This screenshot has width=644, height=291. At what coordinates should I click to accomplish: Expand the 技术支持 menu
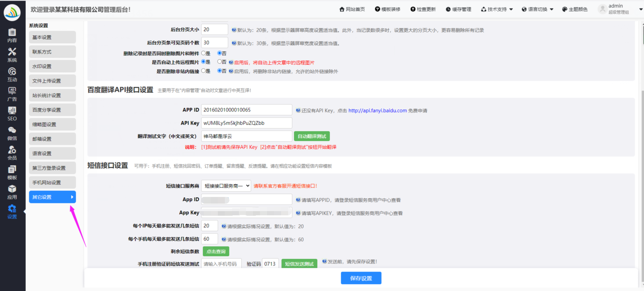tap(497, 10)
